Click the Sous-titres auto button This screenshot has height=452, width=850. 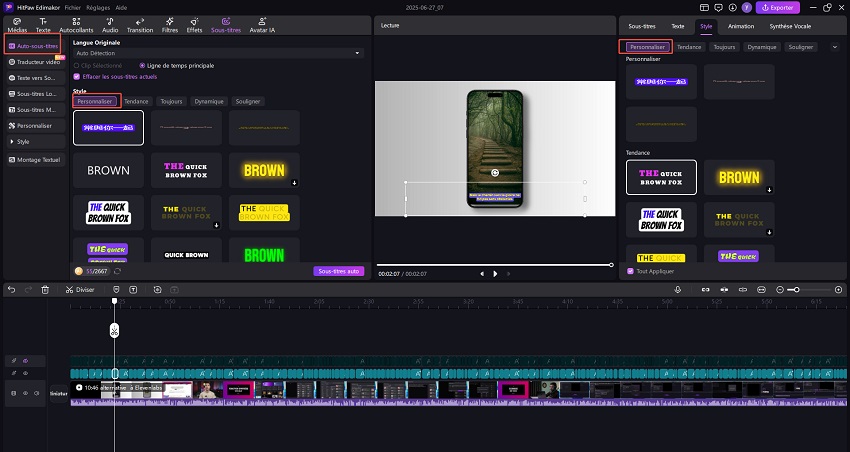[x=339, y=271]
